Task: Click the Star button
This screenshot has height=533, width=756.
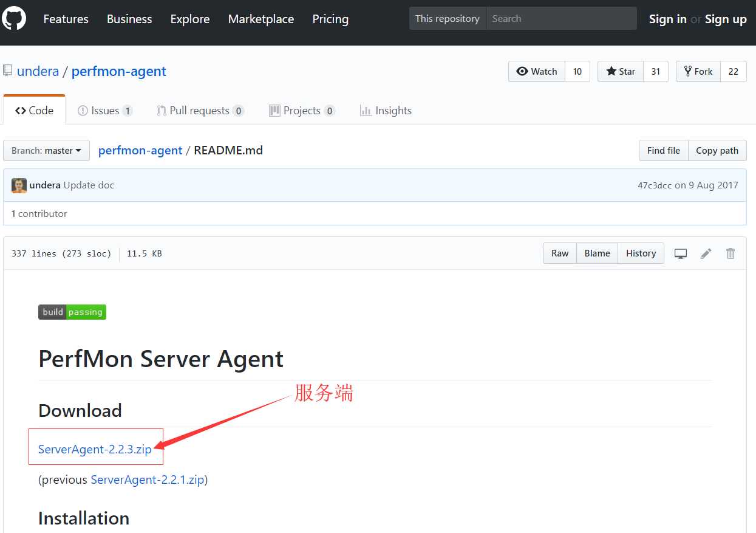Action: pos(621,72)
